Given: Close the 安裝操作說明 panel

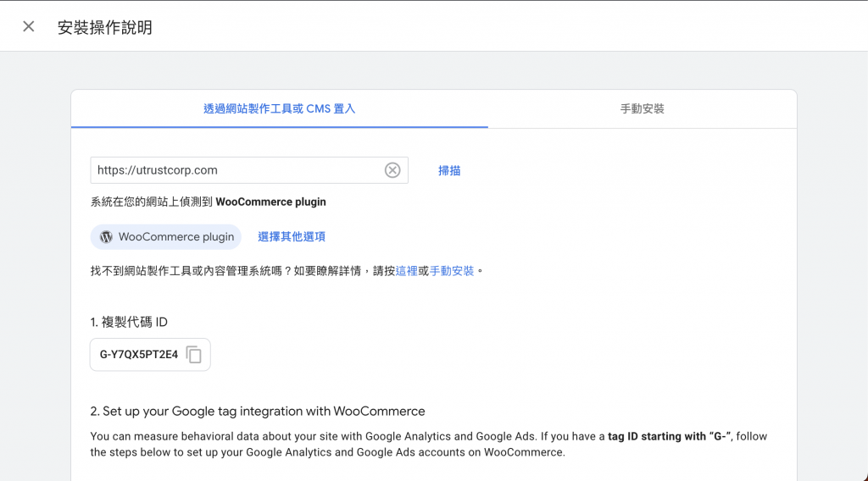Looking at the screenshot, I should pos(29,26).
